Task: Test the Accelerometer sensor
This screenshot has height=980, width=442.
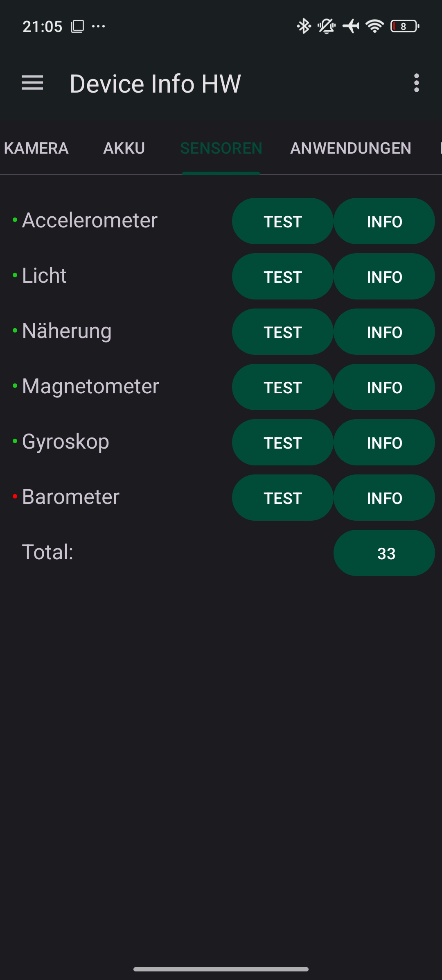Action: 282,221
